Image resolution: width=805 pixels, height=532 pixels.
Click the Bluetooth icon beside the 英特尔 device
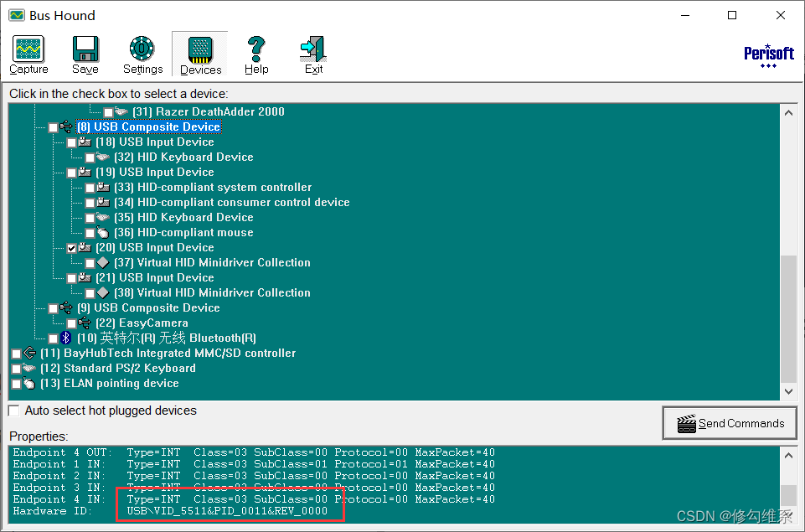click(x=66, y=338)
